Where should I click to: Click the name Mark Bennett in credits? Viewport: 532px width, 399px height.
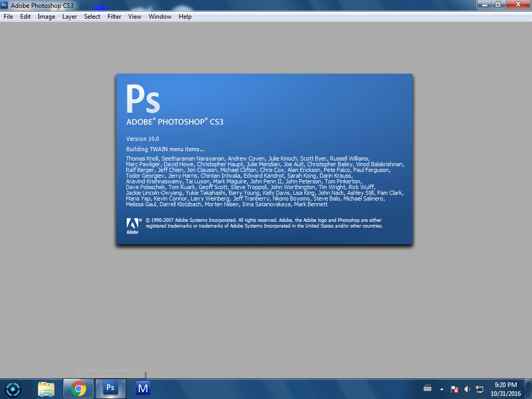point(311,204)
